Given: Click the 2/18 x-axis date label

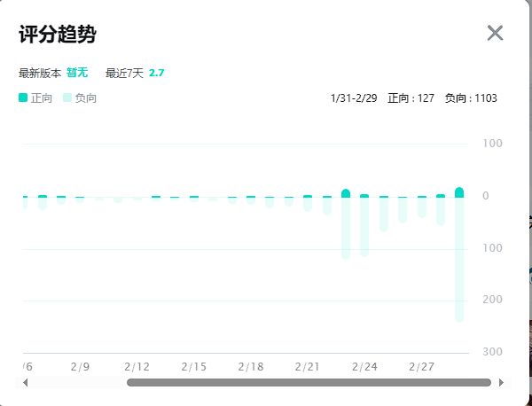Looking at the screenshot, I should (x=251, y=367).
